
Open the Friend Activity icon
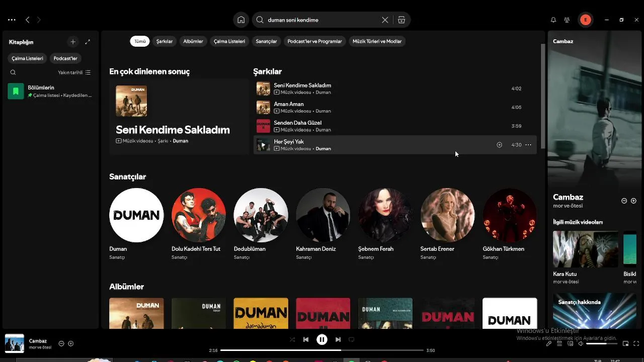click(567, 20)
